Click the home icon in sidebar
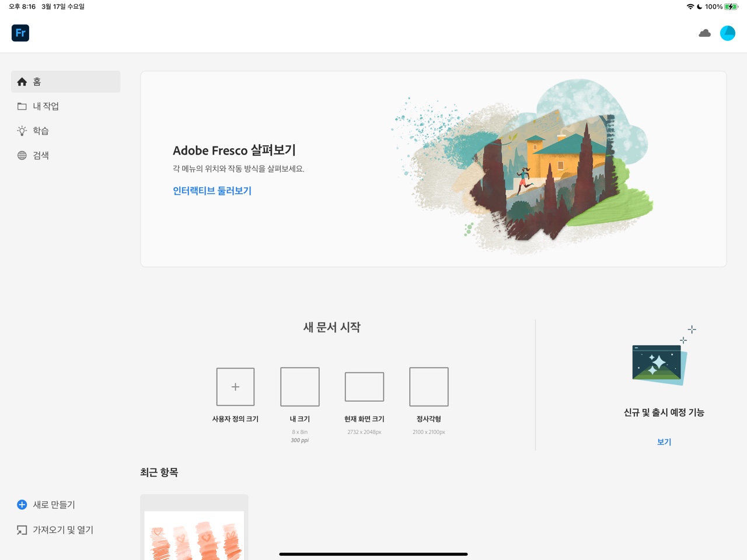Image resolution: width=747 pixels, height=560 pixels. click(x=22, y=82)
